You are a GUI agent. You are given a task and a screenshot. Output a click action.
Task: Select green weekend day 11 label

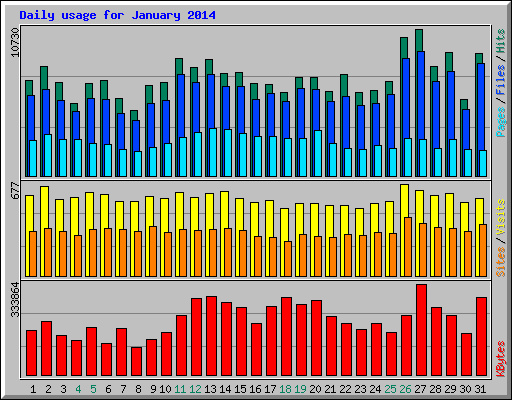click(180, 389)
